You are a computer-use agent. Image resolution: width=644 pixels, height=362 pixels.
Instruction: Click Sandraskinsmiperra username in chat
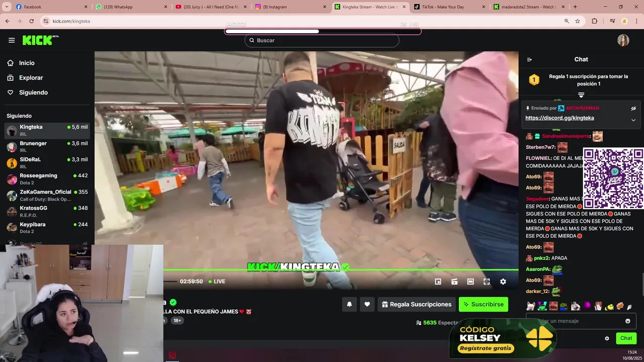coord(566,136)
